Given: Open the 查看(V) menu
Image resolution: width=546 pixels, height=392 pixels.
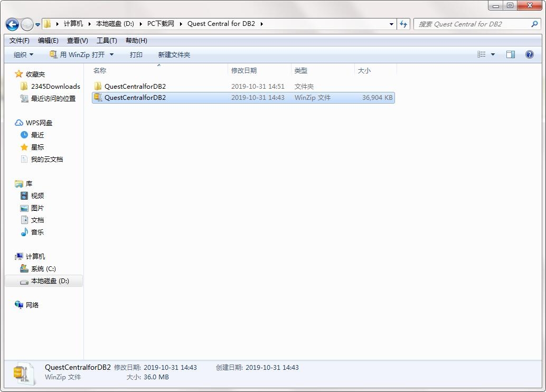Looking at the screenshot, I should (77, 41).
